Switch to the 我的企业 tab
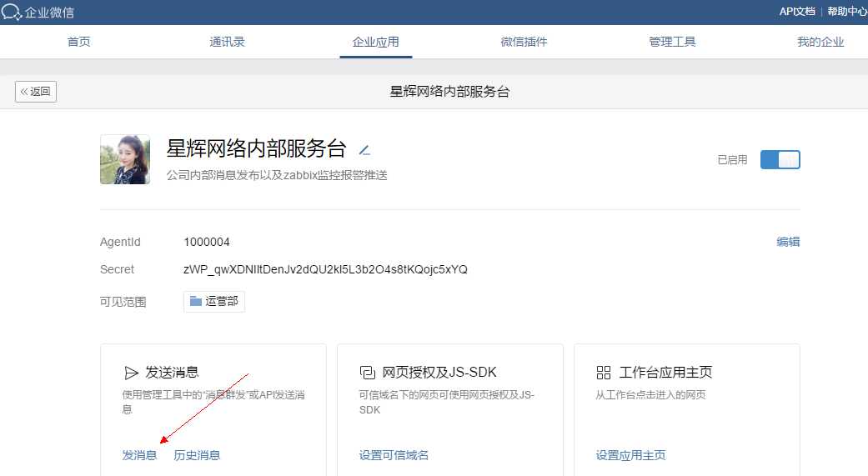Image resolution: width=868 pixels, height=476 pixels. [x=820, y=42]
